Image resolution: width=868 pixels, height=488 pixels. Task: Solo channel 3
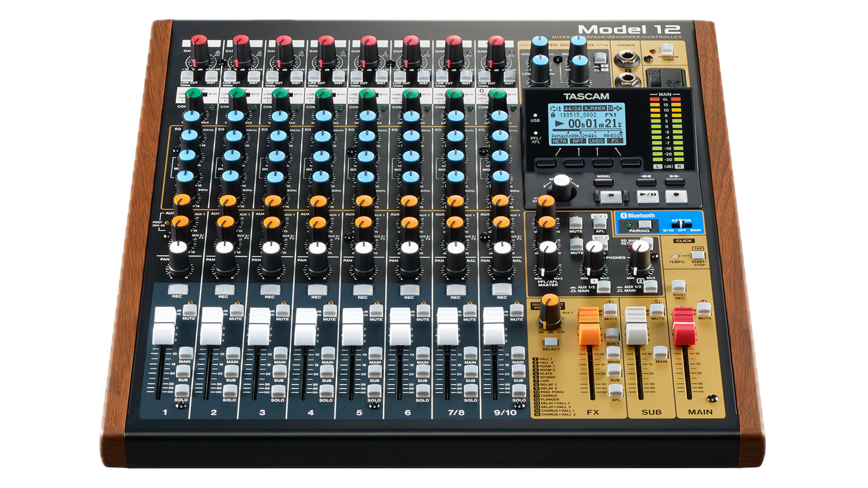click(278, 391)
